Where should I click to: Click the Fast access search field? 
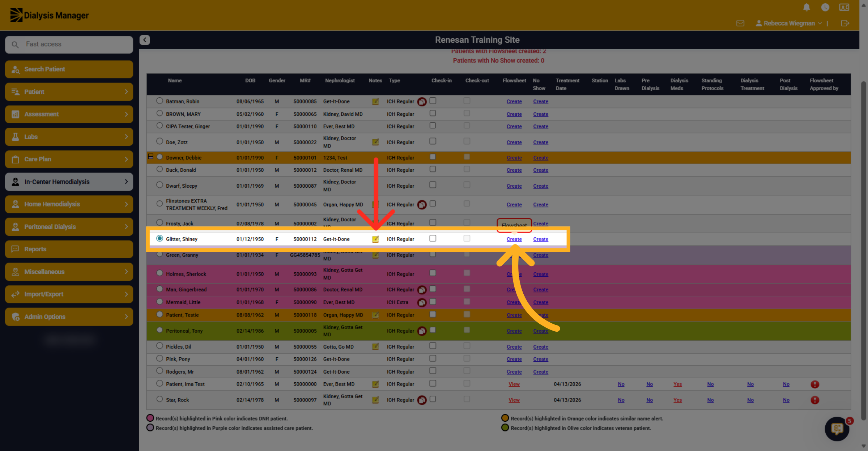69,44
